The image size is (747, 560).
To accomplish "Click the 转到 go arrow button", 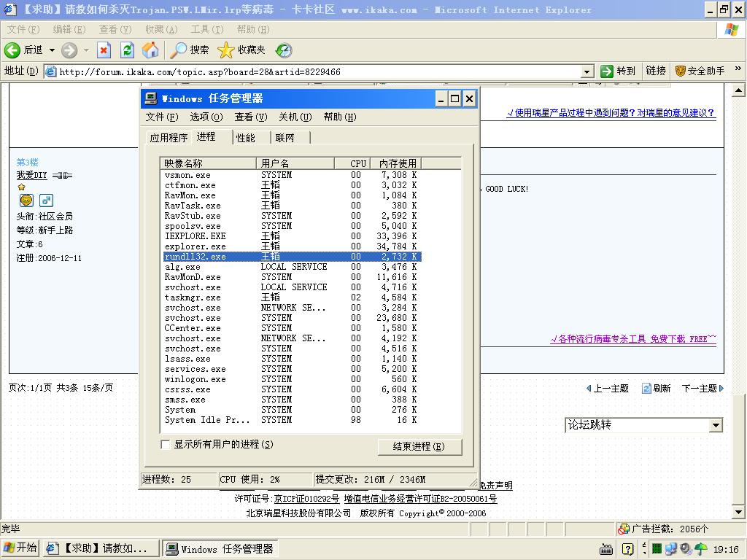I will point(617,71).
